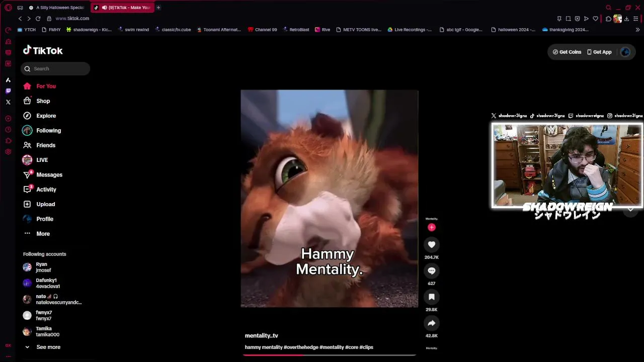Open the Upload page
644x362 pixels.
pyautogui.click(x=39, y=204)
